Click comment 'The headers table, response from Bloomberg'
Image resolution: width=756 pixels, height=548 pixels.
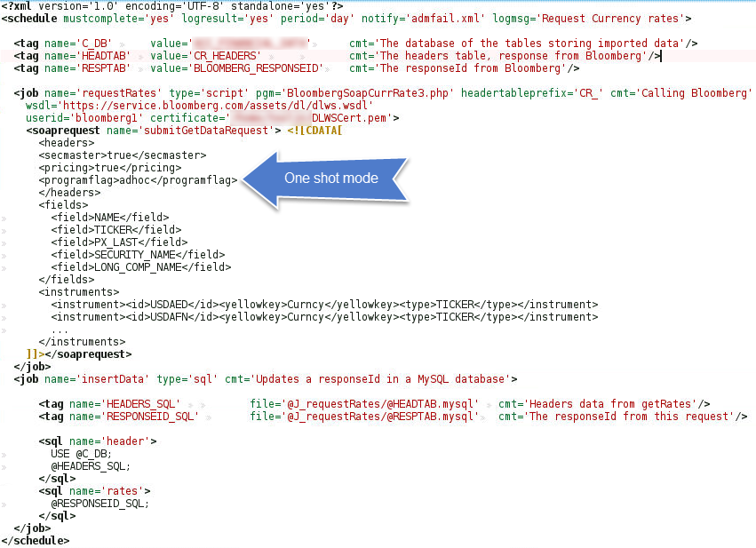[x=513, y=56]
